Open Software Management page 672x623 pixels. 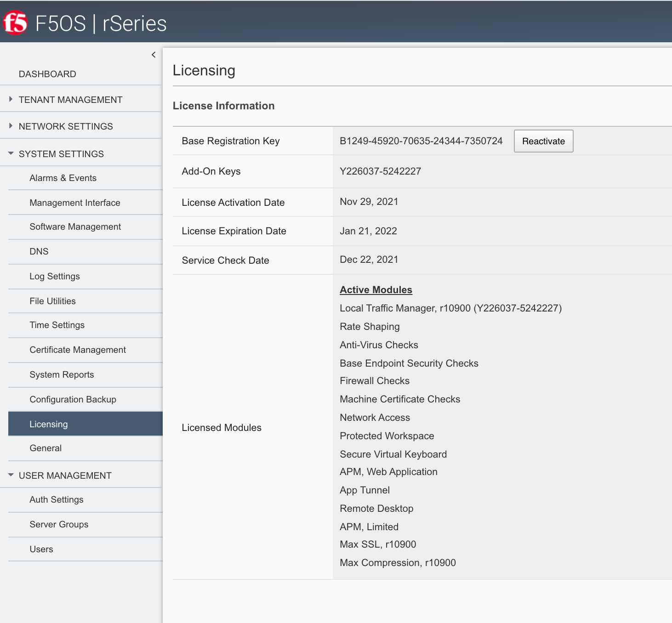(x=85, y=227)
